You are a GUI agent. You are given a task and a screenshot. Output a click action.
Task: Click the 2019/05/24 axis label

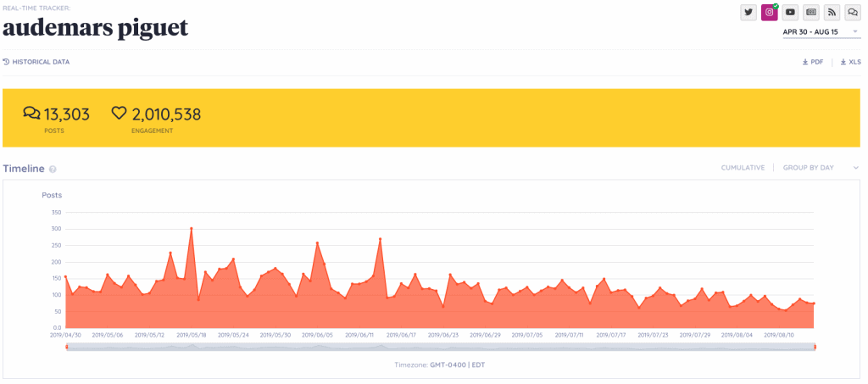[234, 336]
